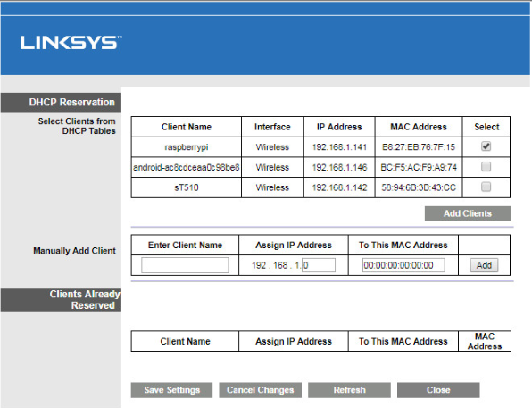Click the Client Name column header
Screen dimensions: 532x408
point(187,127)
